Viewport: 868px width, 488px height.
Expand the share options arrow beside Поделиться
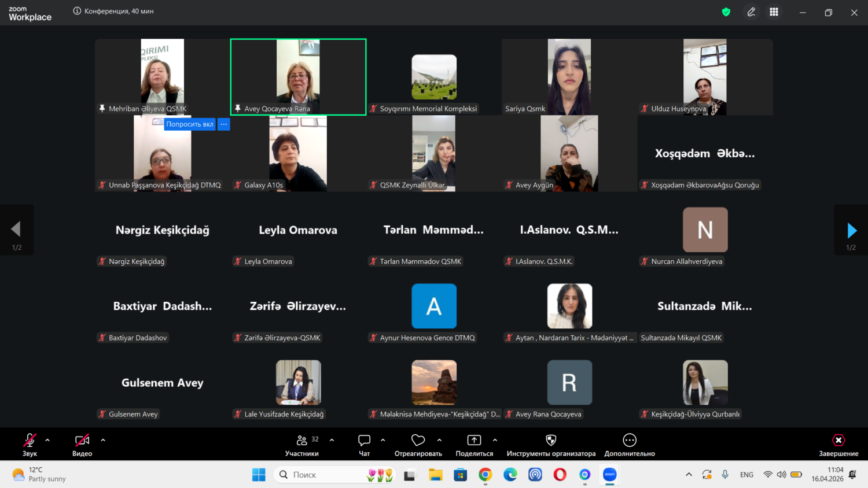click(495, 440)
